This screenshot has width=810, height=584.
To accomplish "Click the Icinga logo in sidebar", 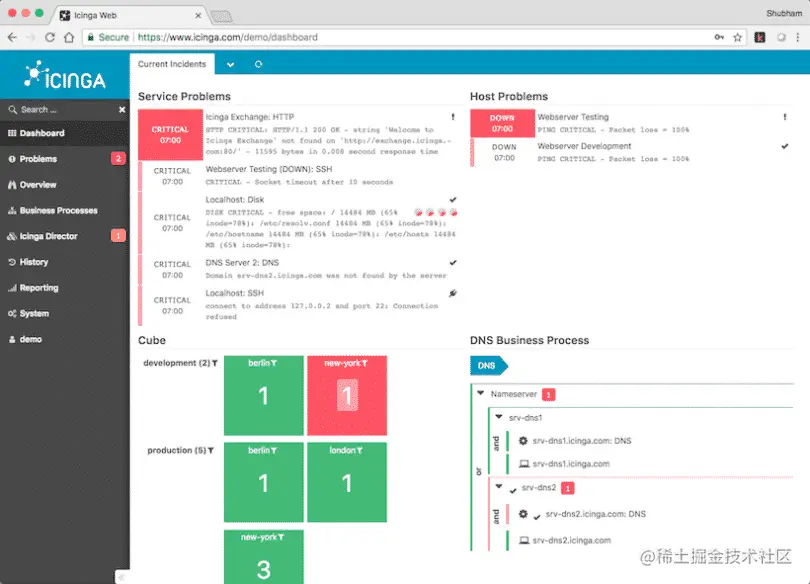I will click(x=65, y=75).
